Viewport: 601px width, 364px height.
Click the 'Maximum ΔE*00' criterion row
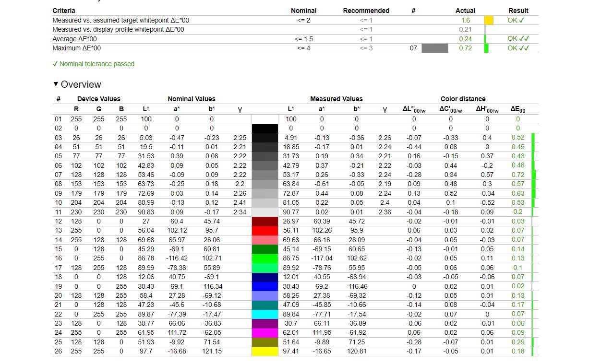tap(295, 48)
